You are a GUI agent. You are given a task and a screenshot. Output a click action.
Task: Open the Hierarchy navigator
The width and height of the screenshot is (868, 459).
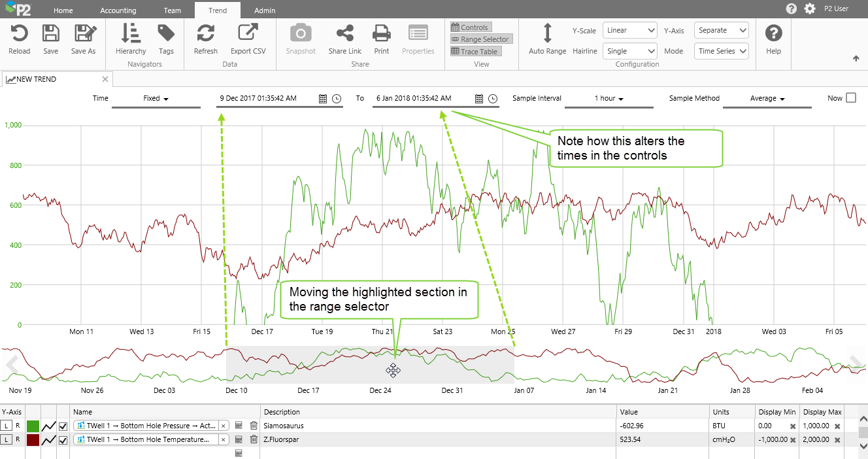point(131,33)
